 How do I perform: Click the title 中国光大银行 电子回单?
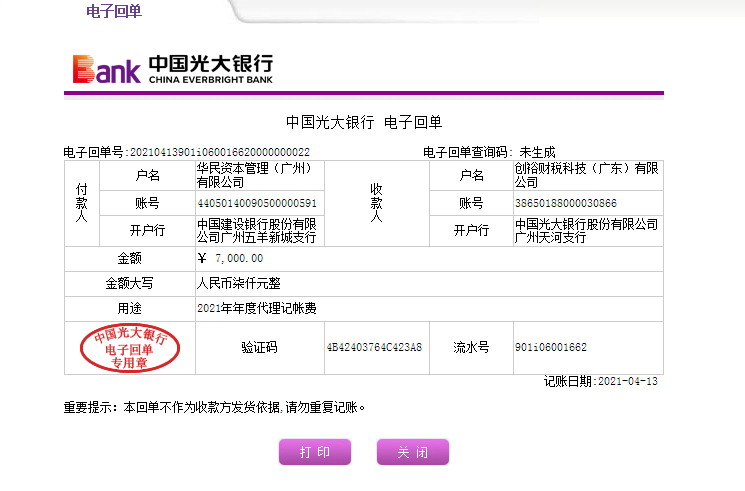(364, 122)
